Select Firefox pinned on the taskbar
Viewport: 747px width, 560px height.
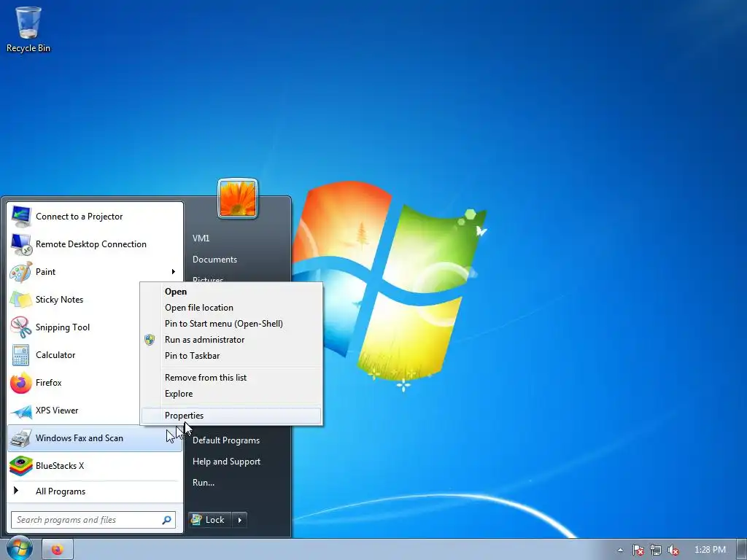tap(58, 550)
